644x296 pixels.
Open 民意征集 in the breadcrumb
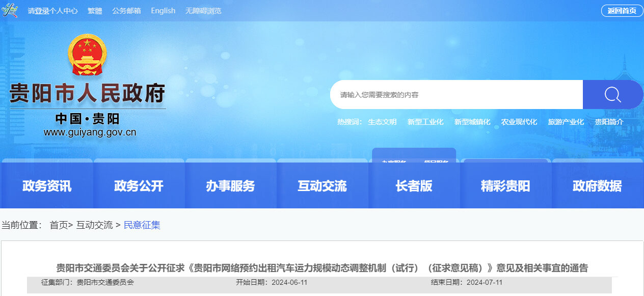pyautogui.click(x=142, y=225)
